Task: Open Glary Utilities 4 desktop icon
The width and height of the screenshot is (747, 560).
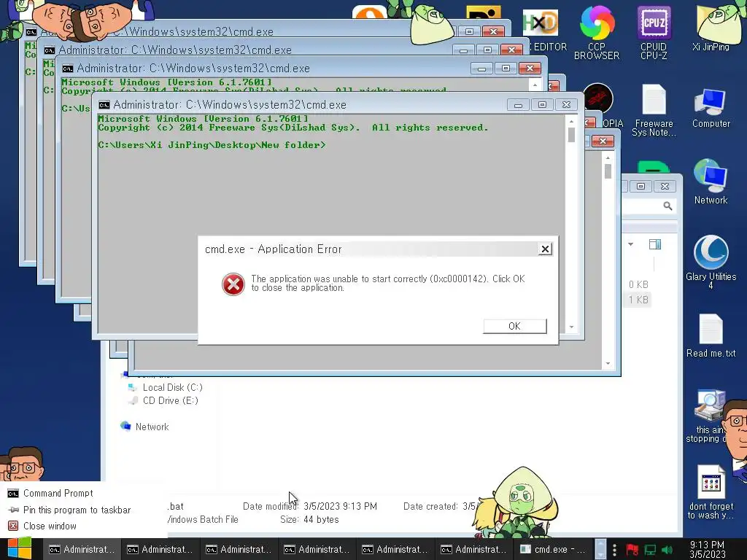Action: tap(711, 262)
